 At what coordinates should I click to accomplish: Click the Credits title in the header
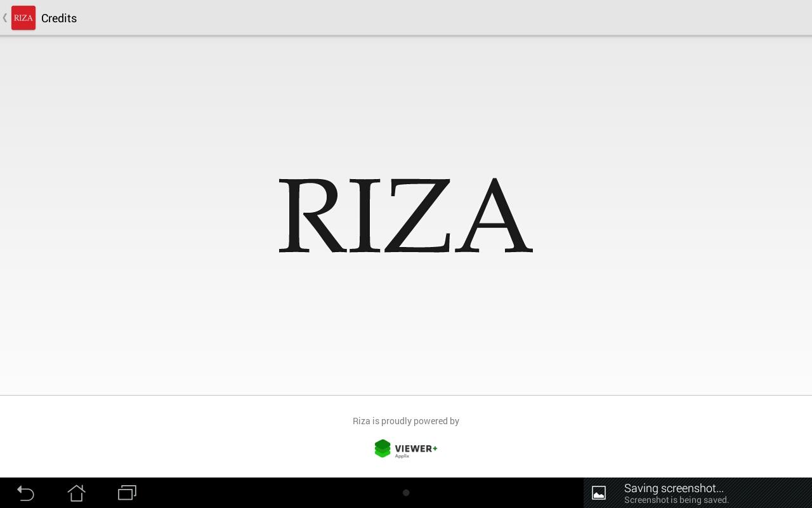(59, 18)
